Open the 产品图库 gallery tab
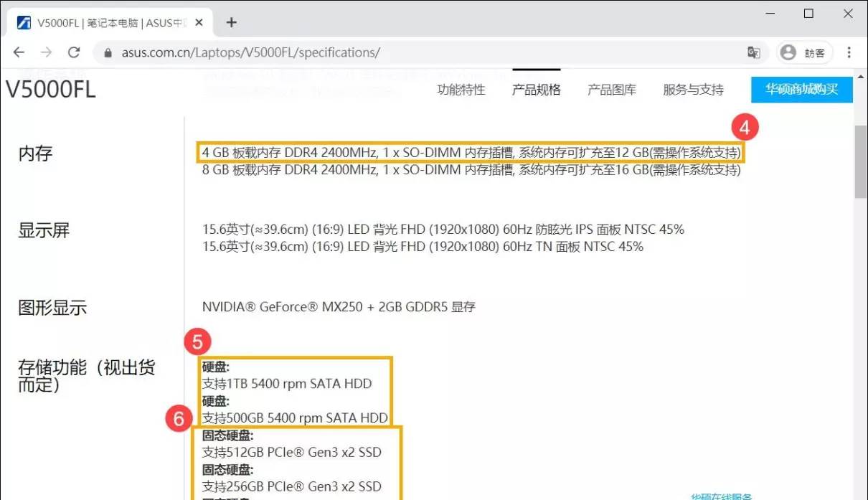 tap(611, 90)
